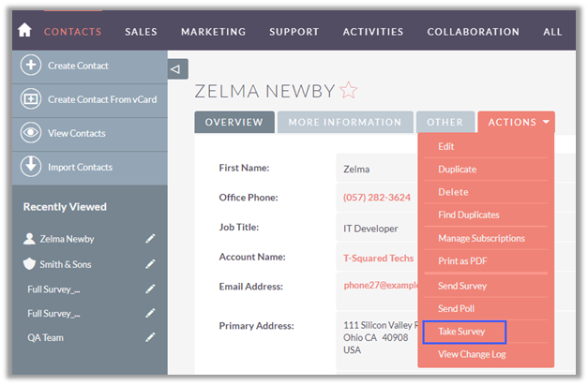The height and width of the screenshot is (385, 588).
Task: Click the Import Contacts download icon
Action: pyautogui.click(x=31, y=167)
